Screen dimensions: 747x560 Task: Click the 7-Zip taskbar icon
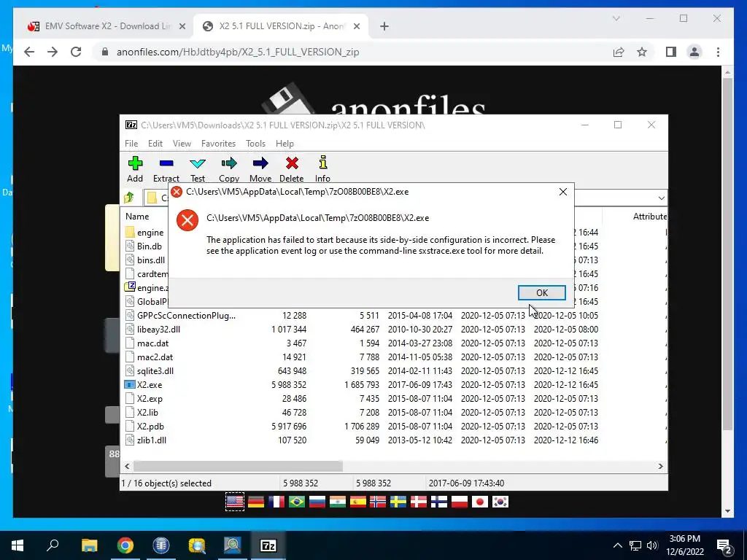click(x=268, y=545)
